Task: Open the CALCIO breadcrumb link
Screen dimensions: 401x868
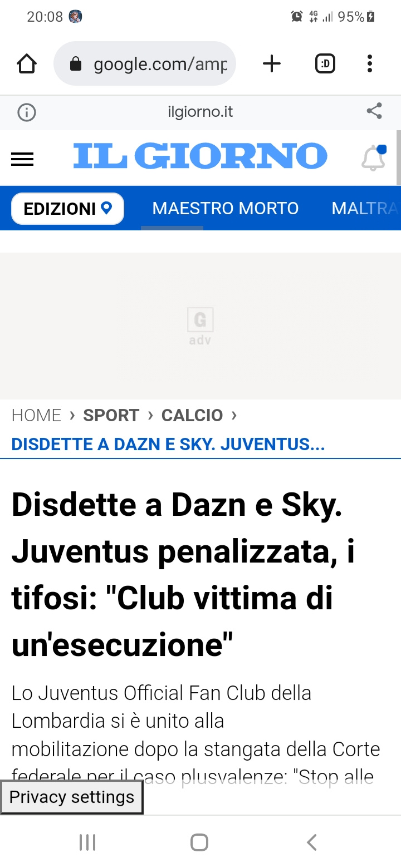Action: pyautogui.click(x=192, y=415)
